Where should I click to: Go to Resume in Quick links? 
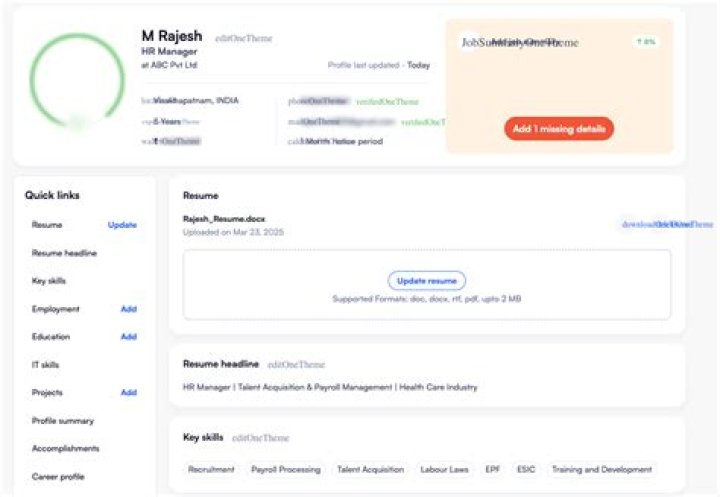47,225
